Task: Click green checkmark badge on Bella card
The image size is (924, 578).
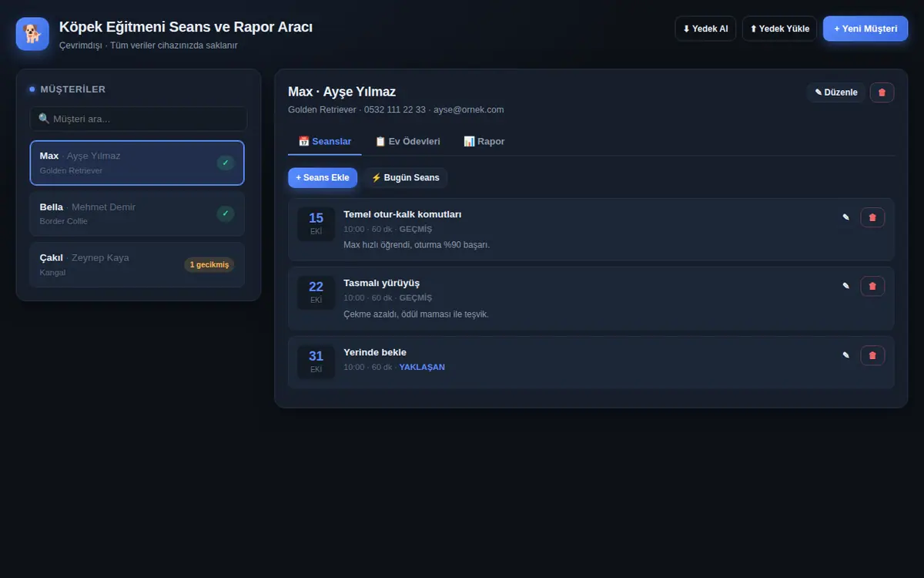Action: (x=225, y=213)
